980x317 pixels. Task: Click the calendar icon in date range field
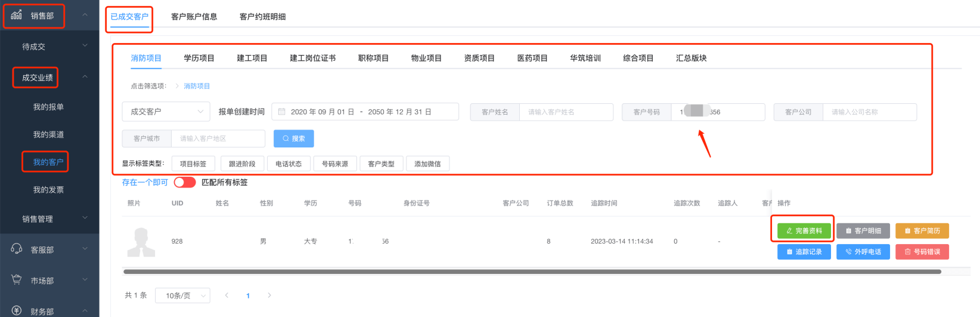[x=282, y=112]
